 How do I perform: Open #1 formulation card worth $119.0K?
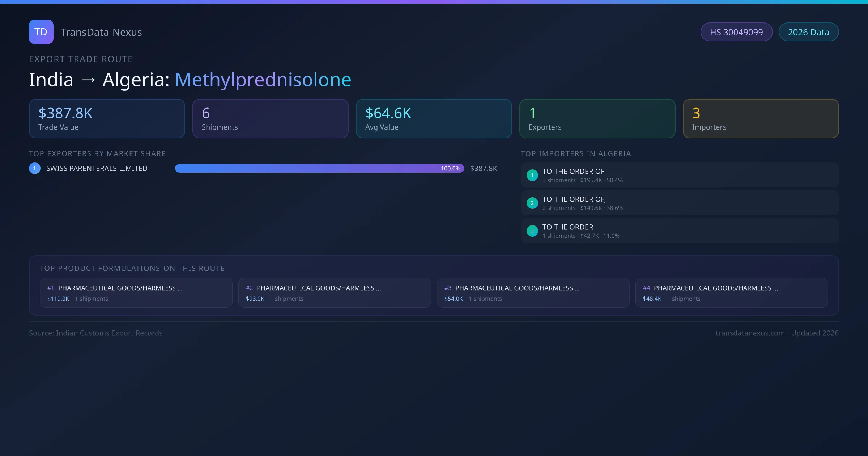pos(136,293)
